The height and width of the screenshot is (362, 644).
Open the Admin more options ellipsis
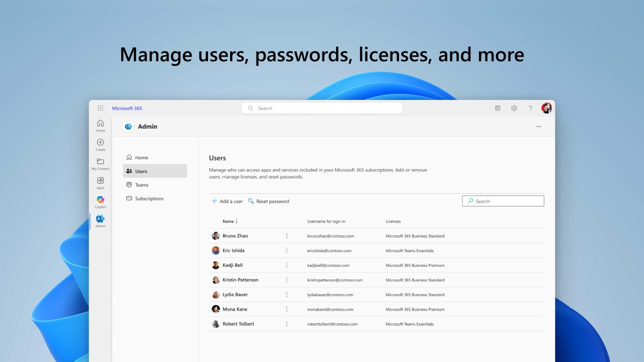[x=539, y=127]
